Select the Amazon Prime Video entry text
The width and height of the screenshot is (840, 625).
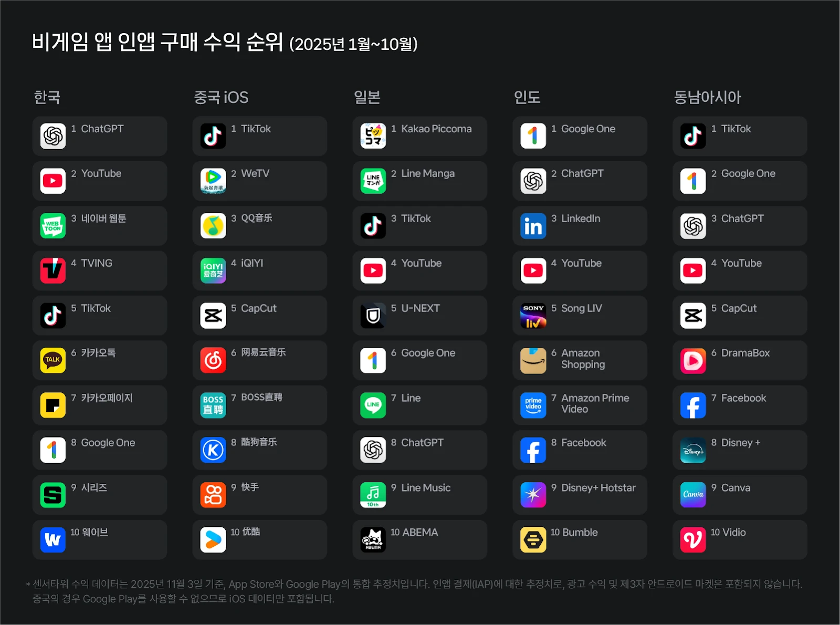coord(595,403)
